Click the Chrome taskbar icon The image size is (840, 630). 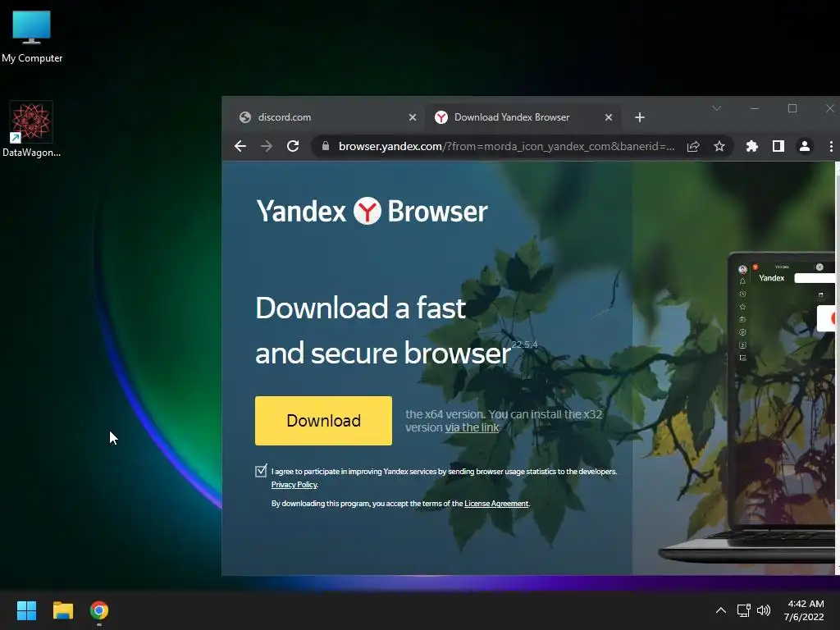(x=99, y=610)
